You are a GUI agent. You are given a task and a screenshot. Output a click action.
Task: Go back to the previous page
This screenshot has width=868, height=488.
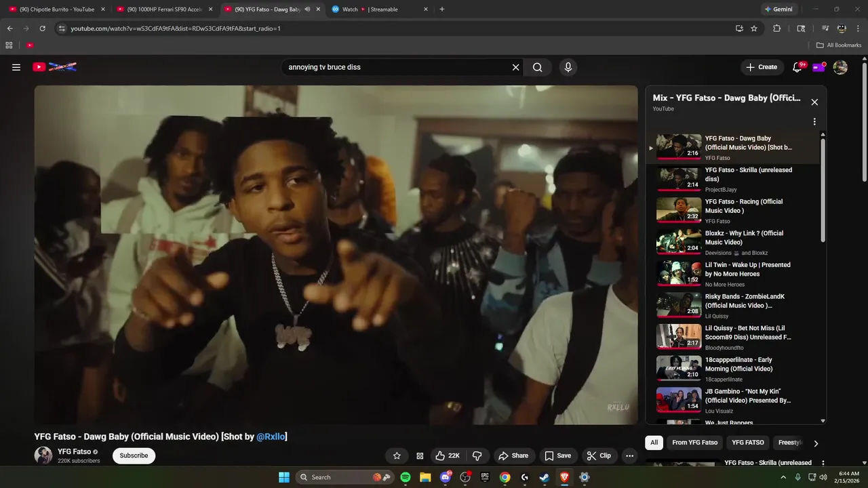point(9,28)
